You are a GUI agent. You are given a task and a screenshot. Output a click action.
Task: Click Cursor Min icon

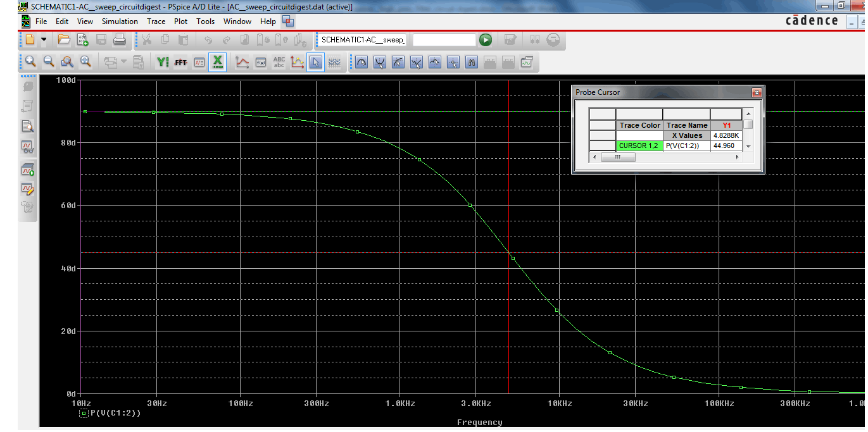point(416,62)
